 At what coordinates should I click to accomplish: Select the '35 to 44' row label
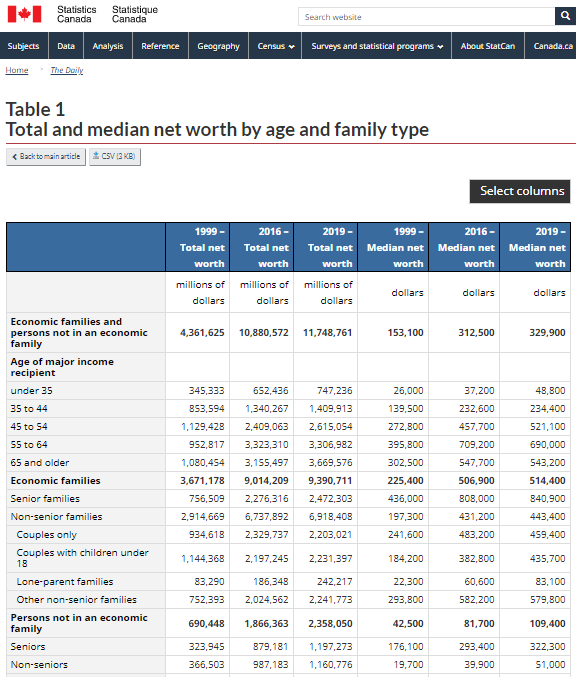(29, 409)
